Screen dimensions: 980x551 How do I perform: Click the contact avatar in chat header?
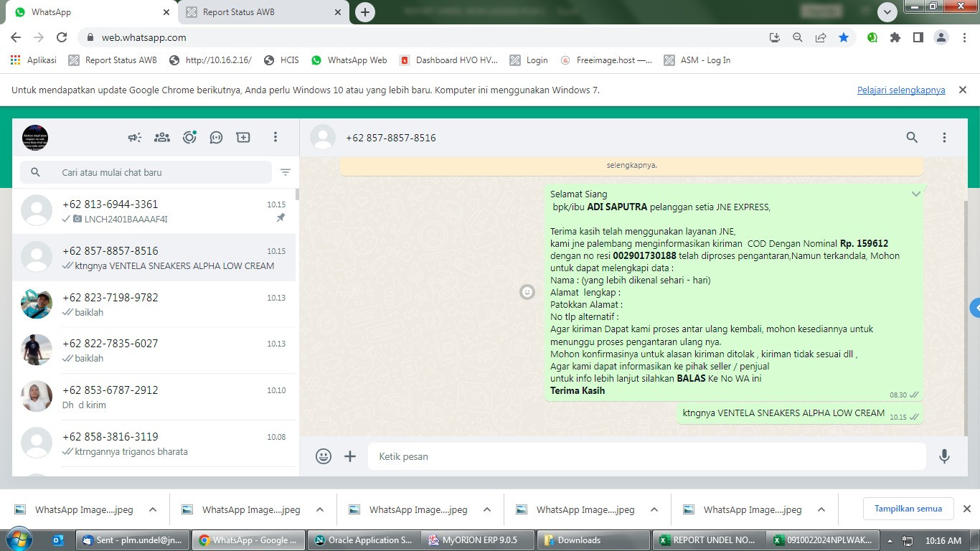coord(323,137)
